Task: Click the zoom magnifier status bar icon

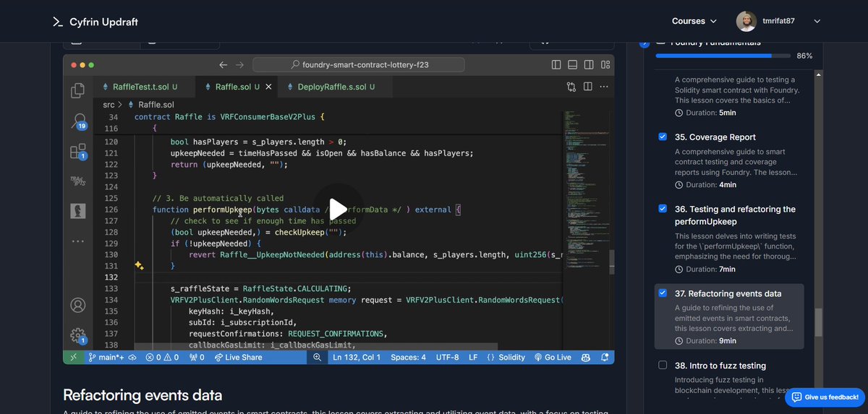Action: (x=317, y=357)
